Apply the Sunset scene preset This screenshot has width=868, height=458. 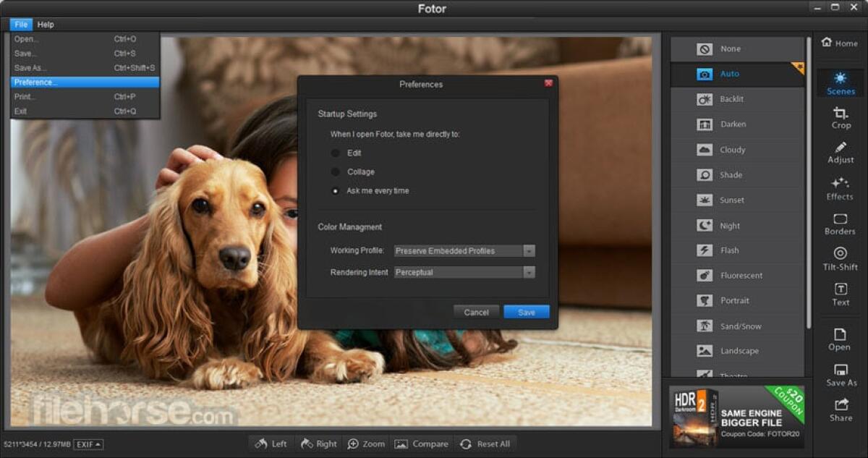[x=737, y=200]
